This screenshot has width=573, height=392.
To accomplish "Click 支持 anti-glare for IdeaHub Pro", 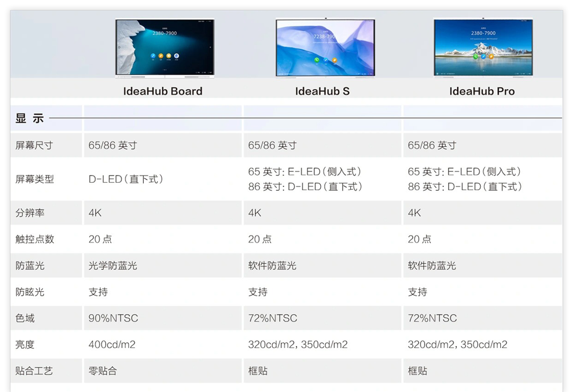I will click(x=417, y=292).
